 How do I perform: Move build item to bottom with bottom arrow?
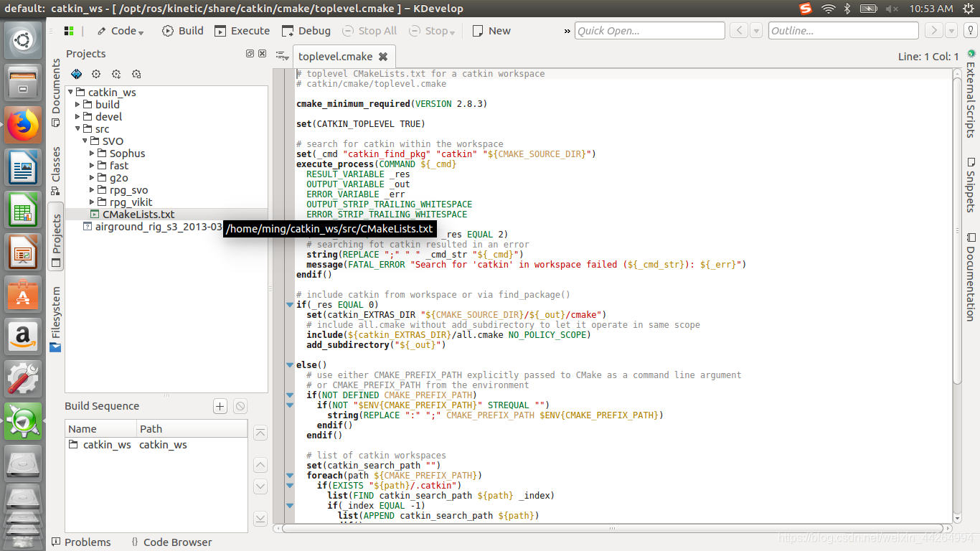click(x=260, y=518)
